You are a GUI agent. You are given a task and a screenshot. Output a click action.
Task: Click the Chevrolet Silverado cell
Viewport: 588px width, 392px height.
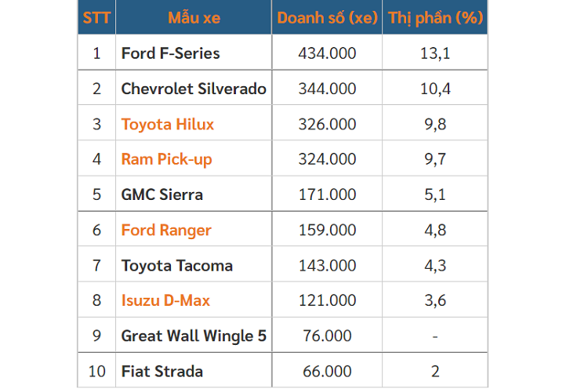click(x=194, y=89)
